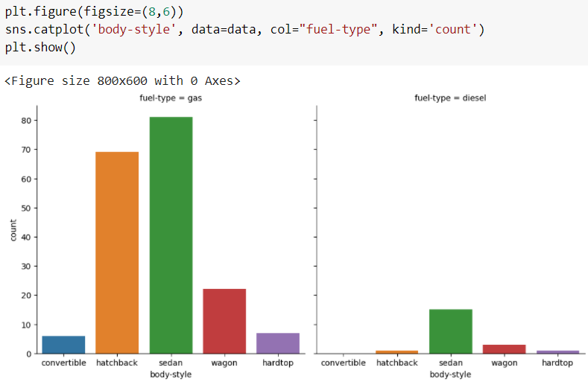Click the y-axis tick value 70
588x385 pixels.
26,150
